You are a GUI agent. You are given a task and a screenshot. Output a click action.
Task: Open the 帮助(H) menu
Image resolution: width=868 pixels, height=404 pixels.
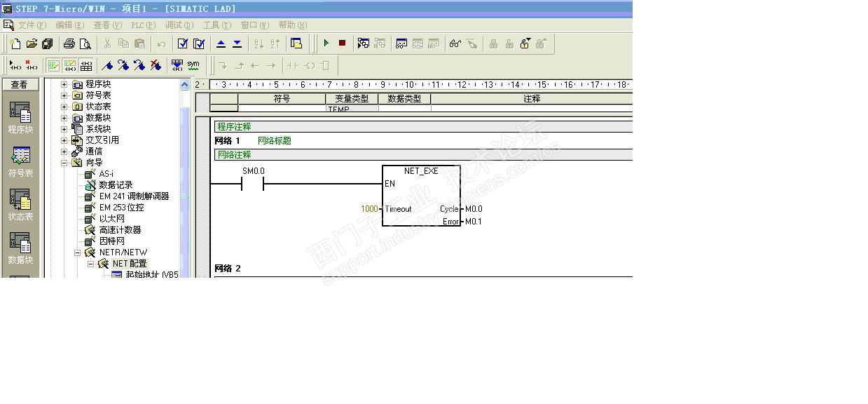tap(292, 25)
